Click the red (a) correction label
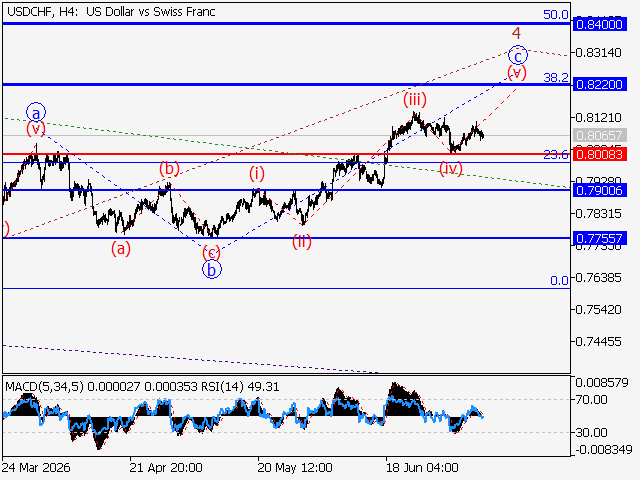 click(x=121, y=248)
